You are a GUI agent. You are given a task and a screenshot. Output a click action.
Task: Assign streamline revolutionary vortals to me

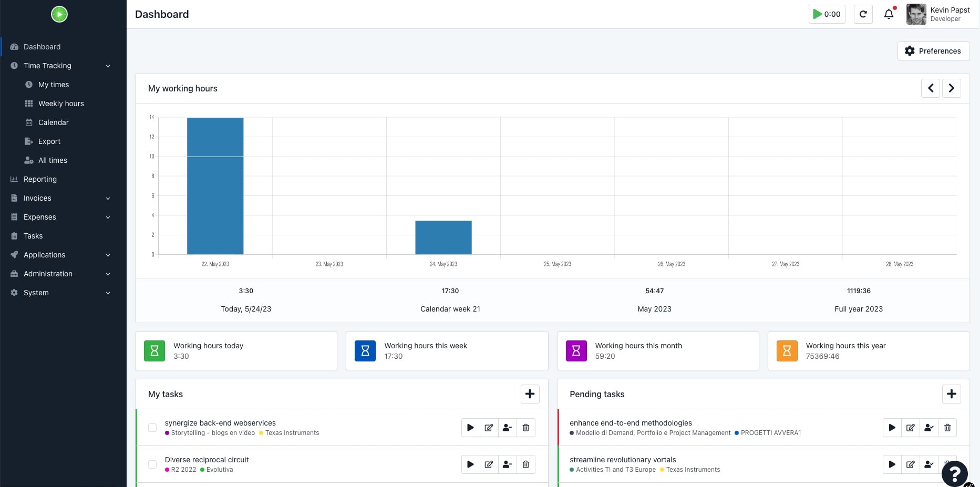point(929,464)
